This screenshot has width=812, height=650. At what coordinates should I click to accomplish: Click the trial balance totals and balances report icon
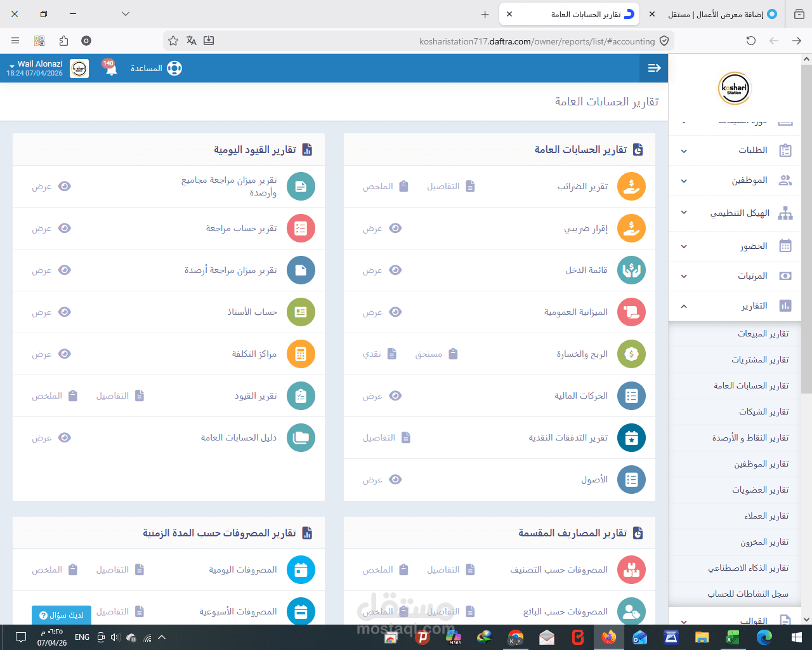(301, 187)
